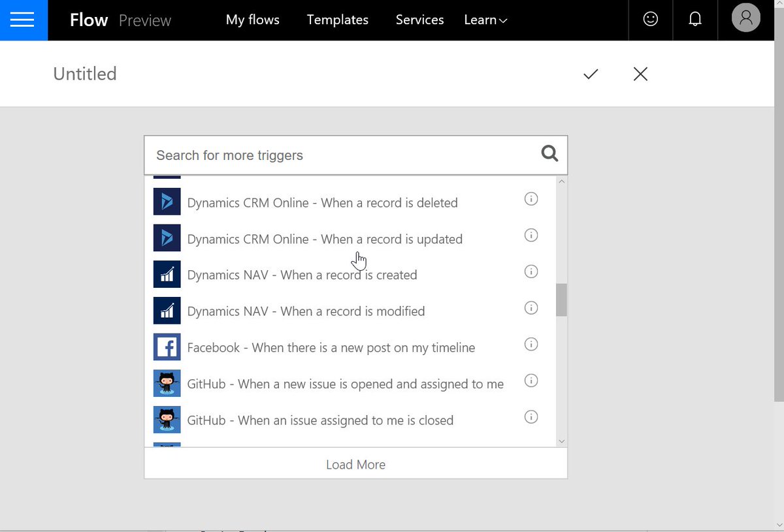This screenshot has height=532, width=784.
Task: Select Dynamics NAV - When a record is created
Action: tap(302, 275)
